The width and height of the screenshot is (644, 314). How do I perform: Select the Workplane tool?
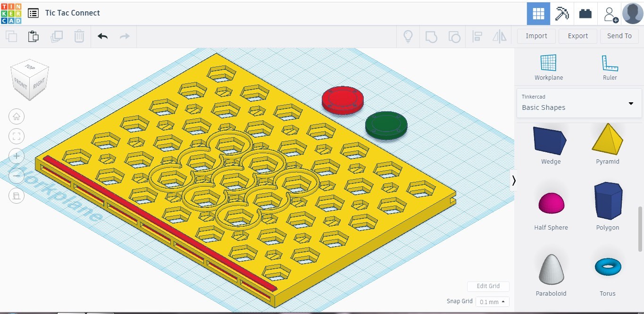tap(549, 67)
